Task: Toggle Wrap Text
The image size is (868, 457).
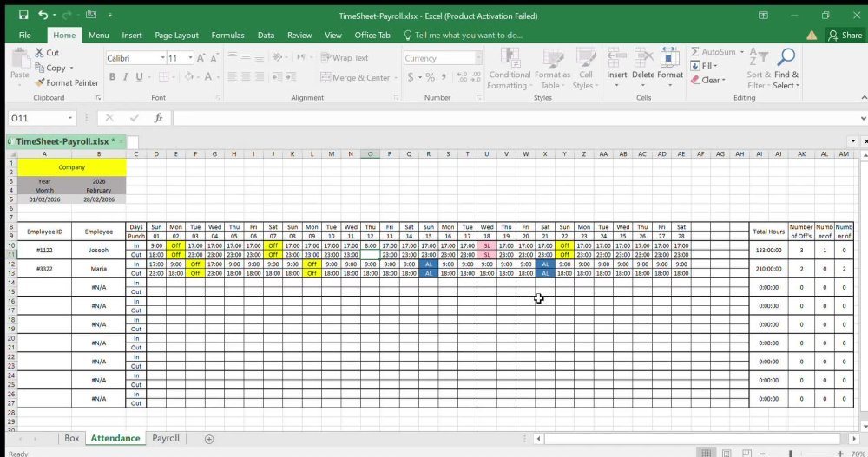Action: 345,57
